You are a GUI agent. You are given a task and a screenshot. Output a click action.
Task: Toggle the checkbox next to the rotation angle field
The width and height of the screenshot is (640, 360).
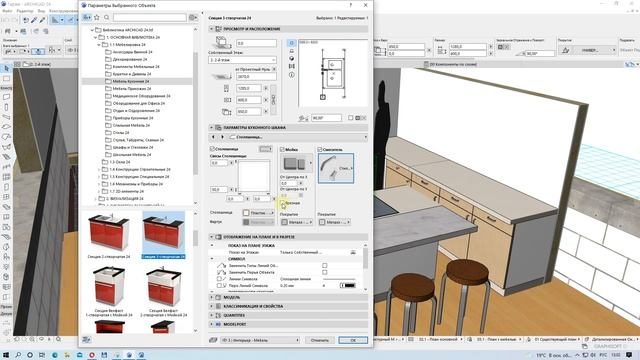351,118
